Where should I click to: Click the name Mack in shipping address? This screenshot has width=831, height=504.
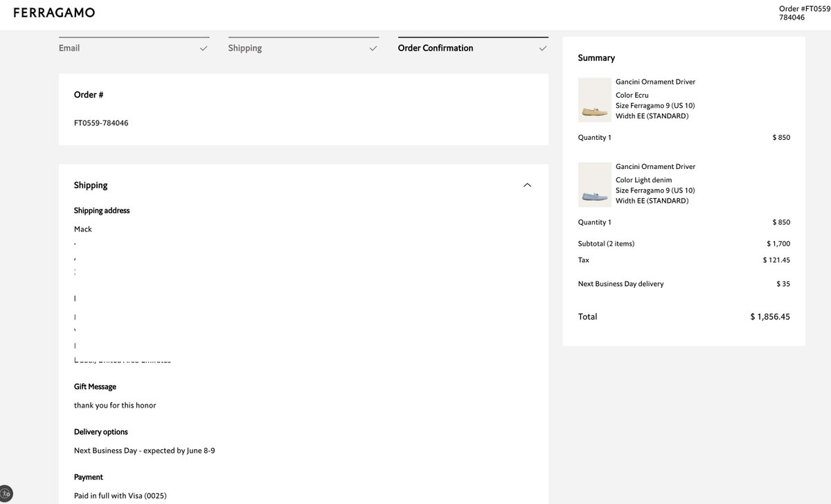[83, 229]
